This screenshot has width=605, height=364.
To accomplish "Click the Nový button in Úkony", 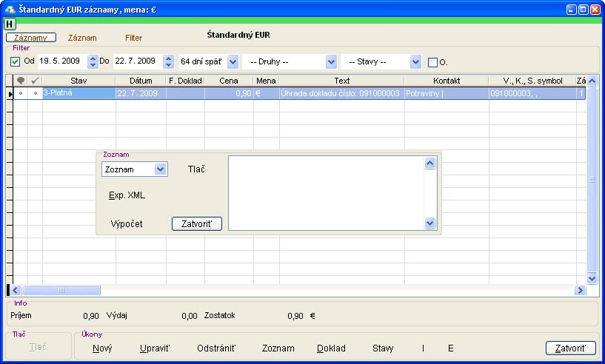I will pos(102,348).
